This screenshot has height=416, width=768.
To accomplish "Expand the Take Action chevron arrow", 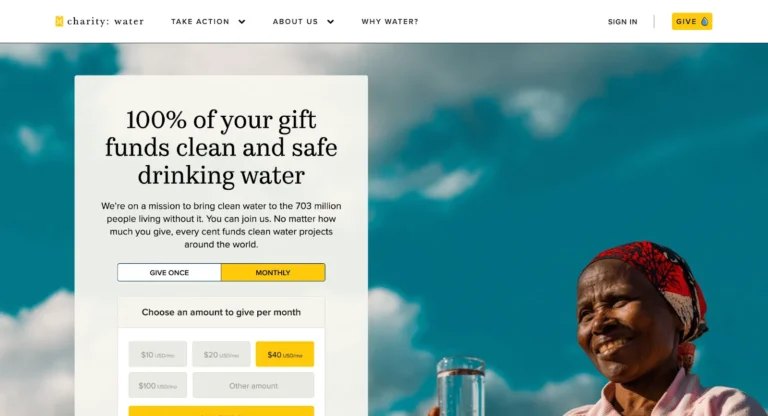I will pos(241,22).
